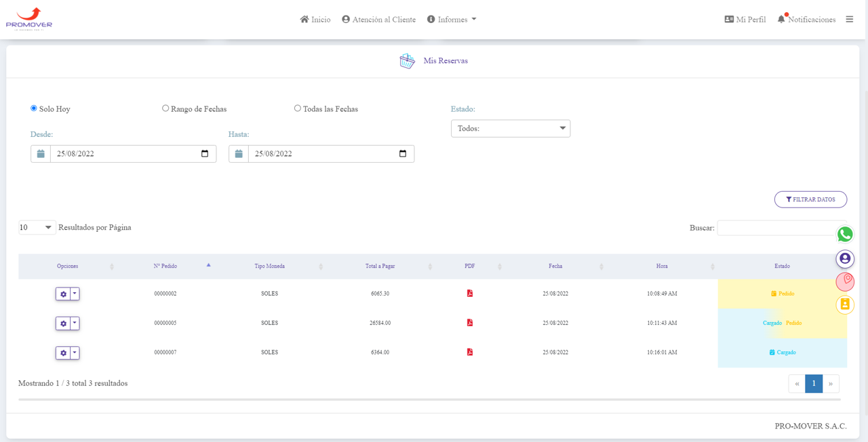Open the hamburger menu icon

(849, 20)
